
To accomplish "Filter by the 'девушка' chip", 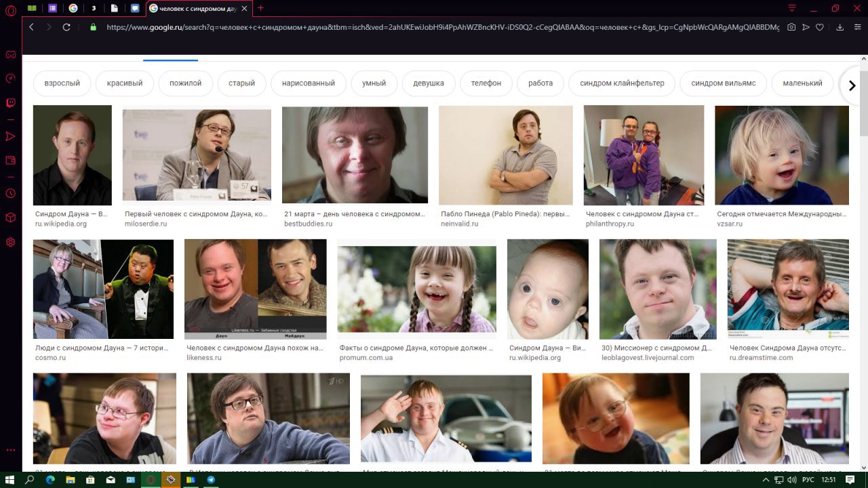I will 429,83.
